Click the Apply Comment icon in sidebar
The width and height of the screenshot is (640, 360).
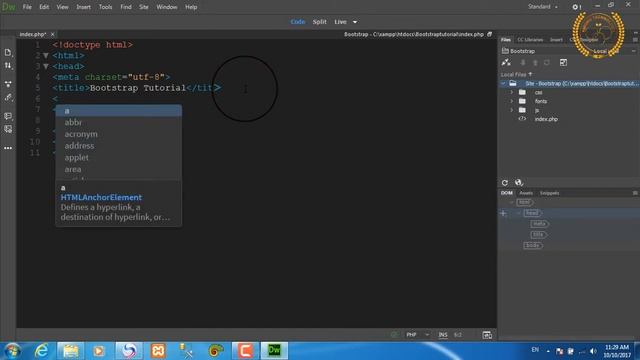click(x=8, y=116)
